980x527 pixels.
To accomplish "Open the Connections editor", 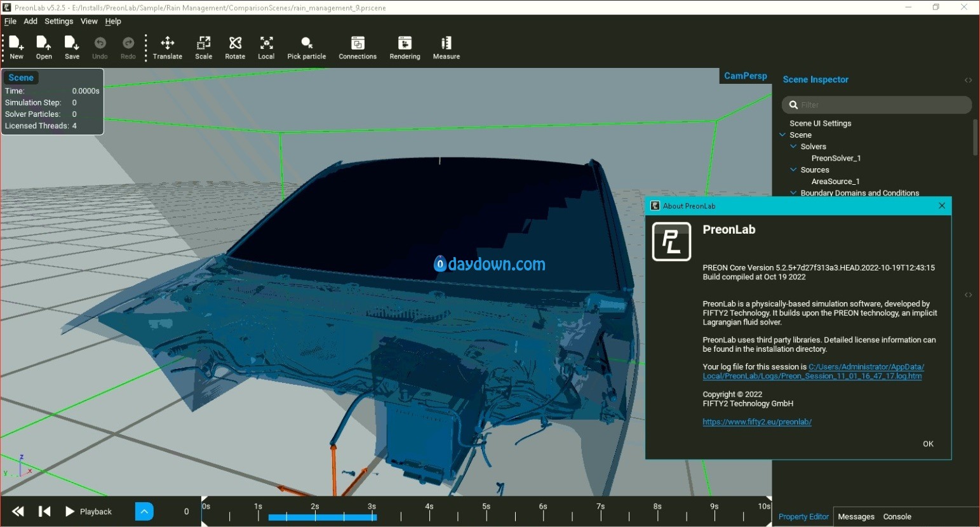I will [x=358, y=48].
